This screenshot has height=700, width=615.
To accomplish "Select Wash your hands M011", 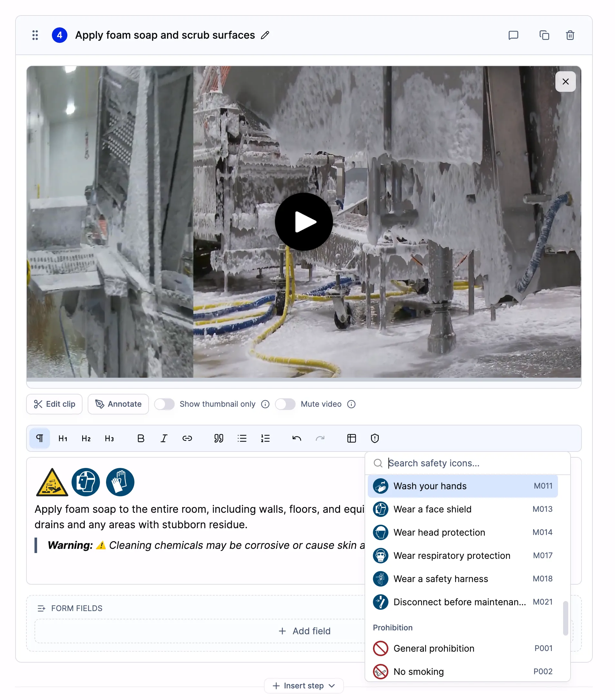I will click(x=463, y=486).
